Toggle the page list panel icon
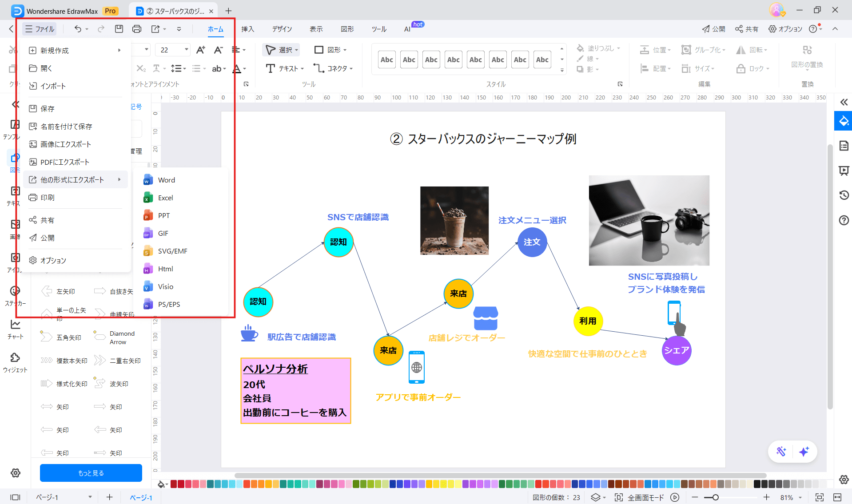The image size is (852, 504). point(15,497)
